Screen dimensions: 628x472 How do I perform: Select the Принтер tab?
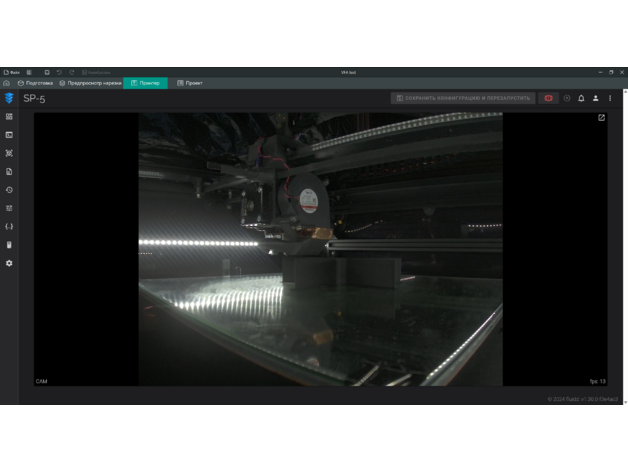(146, 83)
